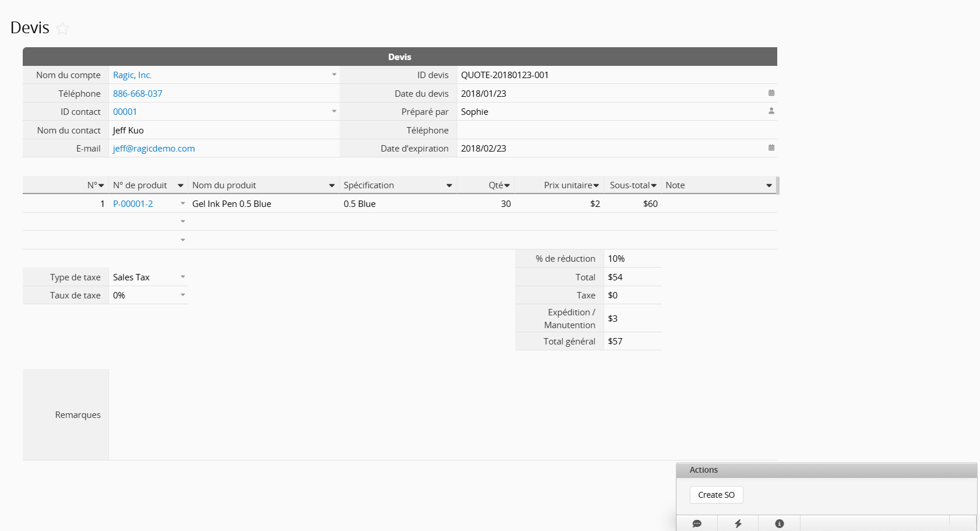This screenshot has height=531, width=980.
Task: Click the % de réduction value field
Action: coord(632,259)
